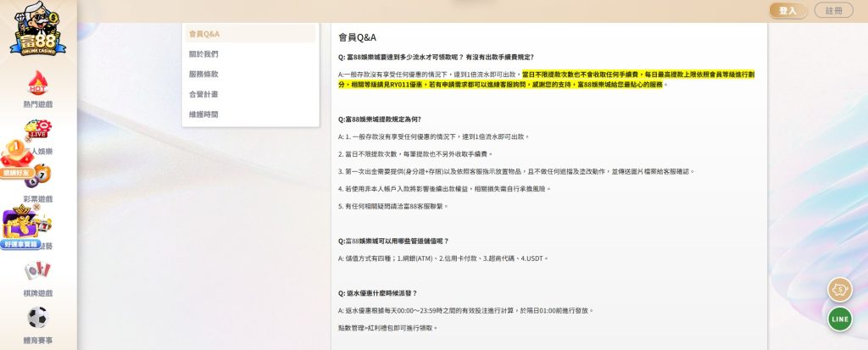Open the LIVE 真人娛樂 casino icon
The image size is (868, 350).
click(x=37, y=130)
